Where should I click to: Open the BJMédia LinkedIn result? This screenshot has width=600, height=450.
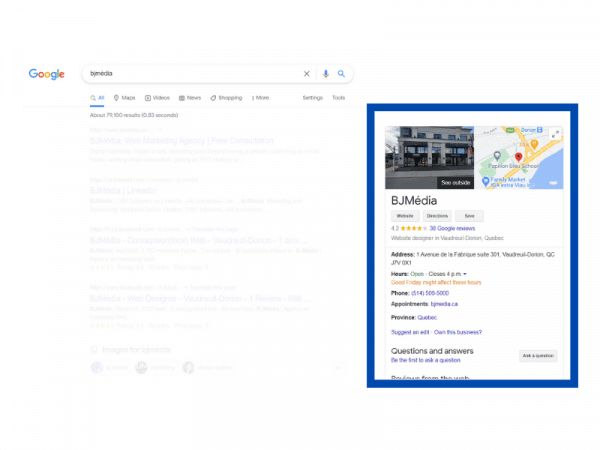[x=123, y=191]
